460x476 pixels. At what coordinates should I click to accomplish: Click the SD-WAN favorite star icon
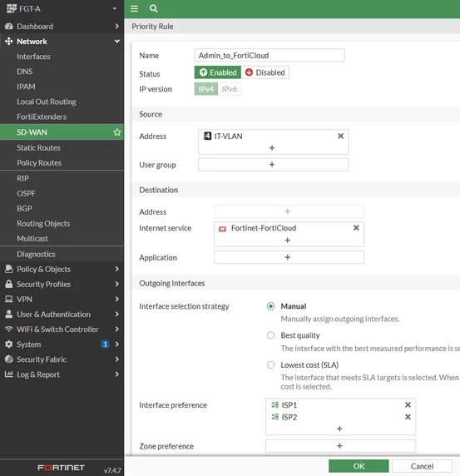(x=116, y=132)
